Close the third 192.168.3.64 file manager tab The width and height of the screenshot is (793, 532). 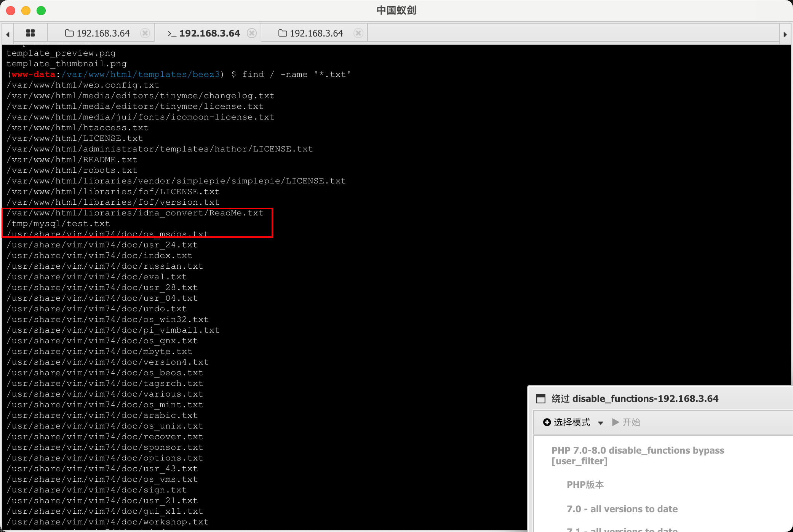[x=358, y=33]
